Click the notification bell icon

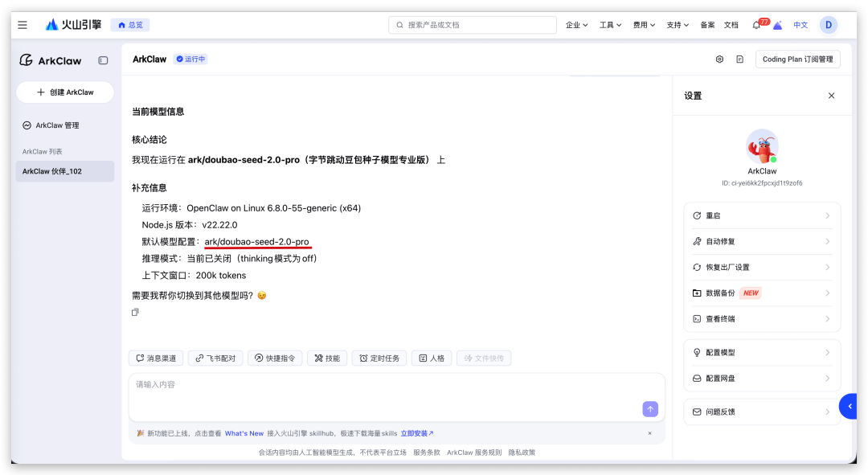pyautogui.click(x=755, y=25)
